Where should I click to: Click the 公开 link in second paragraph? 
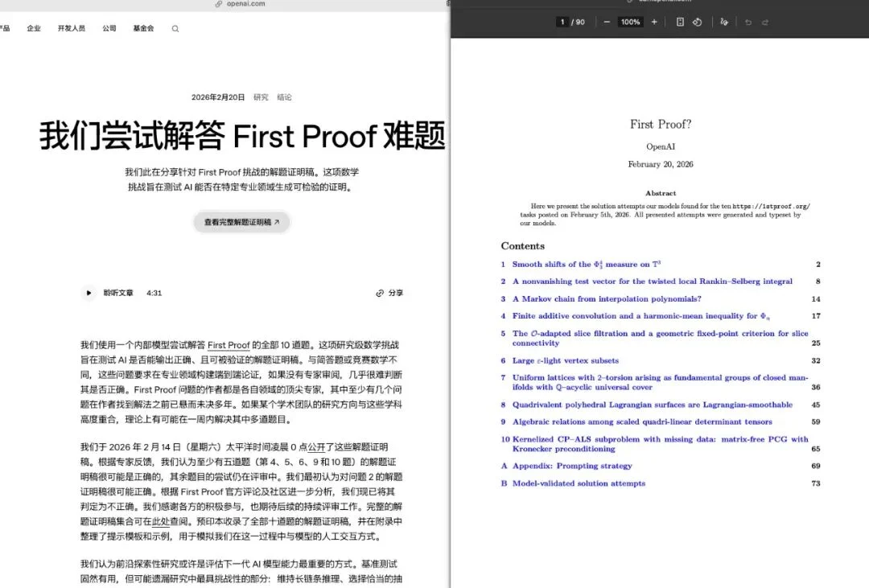point(316,447)
